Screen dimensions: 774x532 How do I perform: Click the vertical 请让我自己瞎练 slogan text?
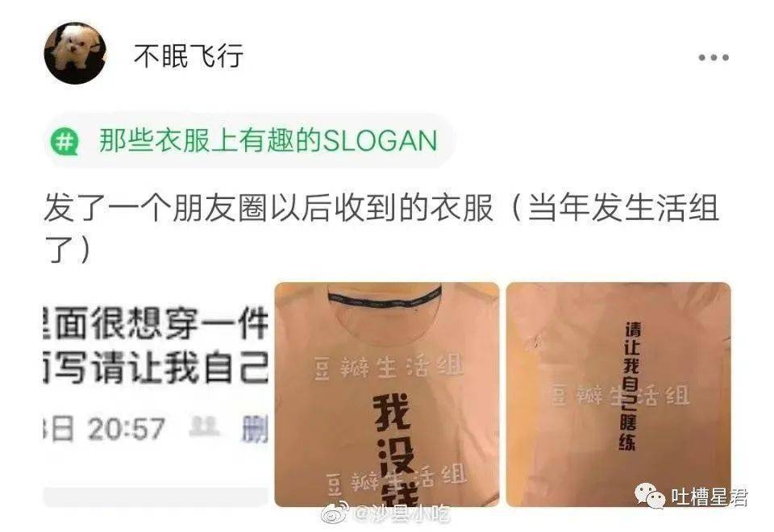tap(630, 386)
